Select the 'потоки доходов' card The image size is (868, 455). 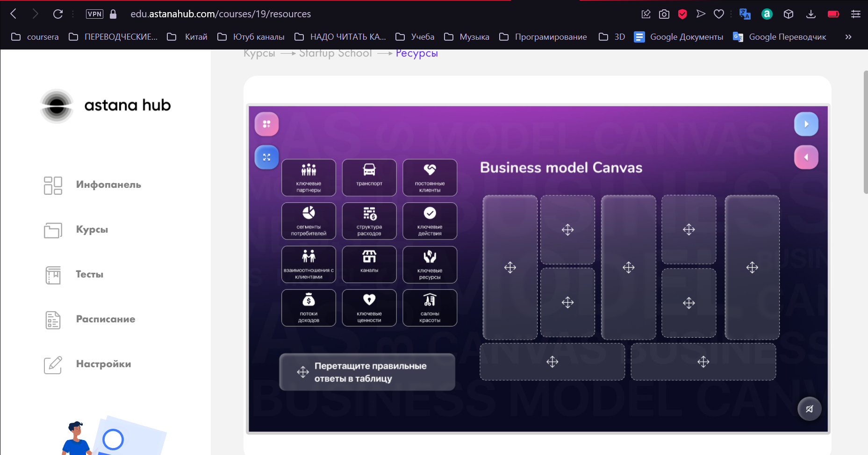click(x=308, y=308)
